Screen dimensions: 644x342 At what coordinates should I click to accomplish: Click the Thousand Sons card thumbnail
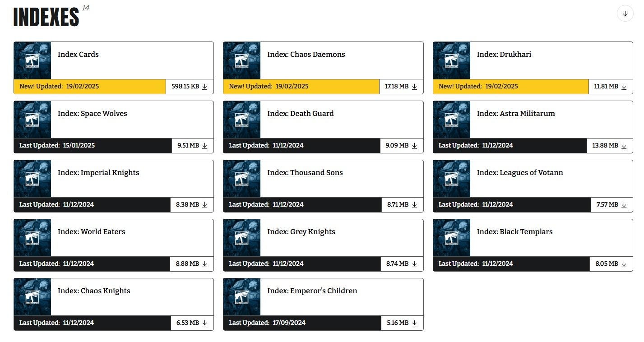(242, 179)
